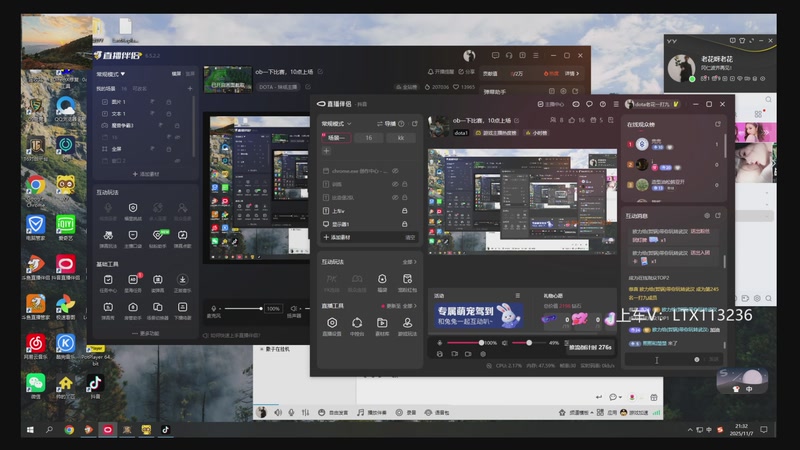Toggle lock on 图片 1 source in back window
The width and height of the screenshot is (800, 450).
click(168, 102)
